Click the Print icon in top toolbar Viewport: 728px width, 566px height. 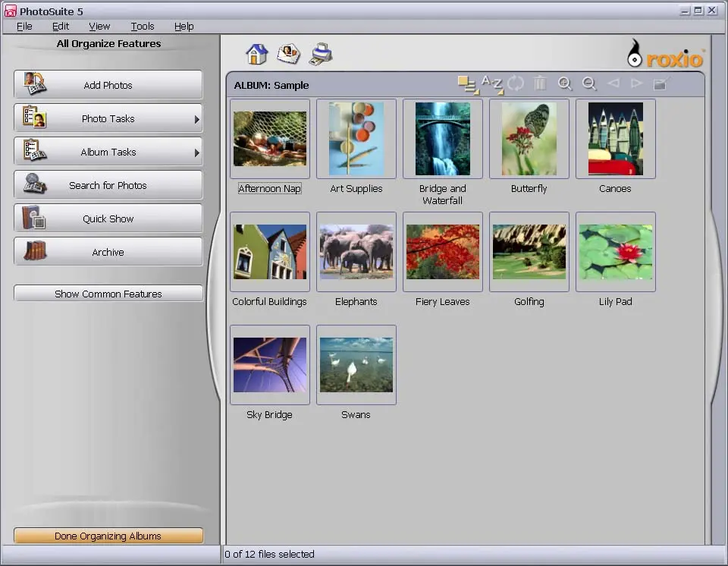322,54
